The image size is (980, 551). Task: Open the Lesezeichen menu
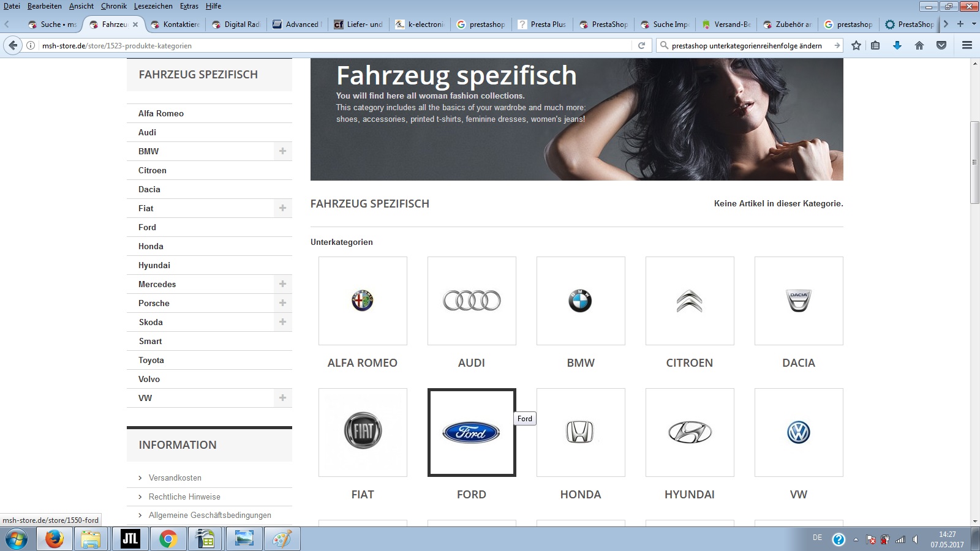(153, 6)
